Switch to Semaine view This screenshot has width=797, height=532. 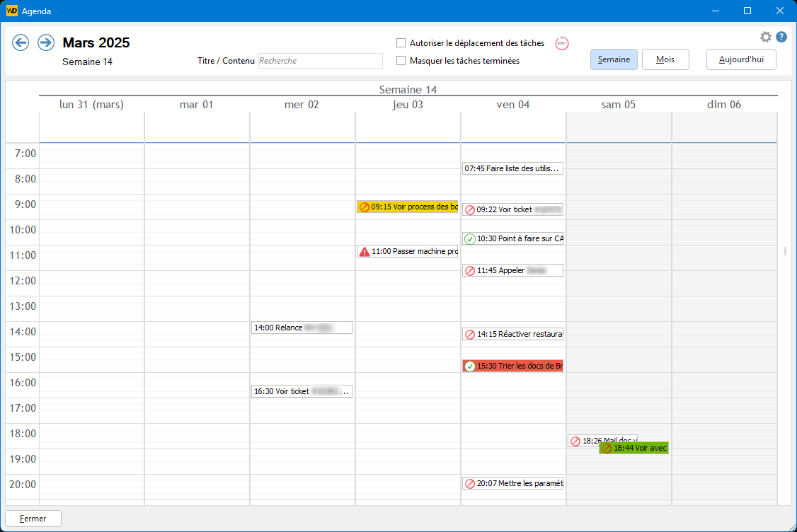[x=614, y=59]
